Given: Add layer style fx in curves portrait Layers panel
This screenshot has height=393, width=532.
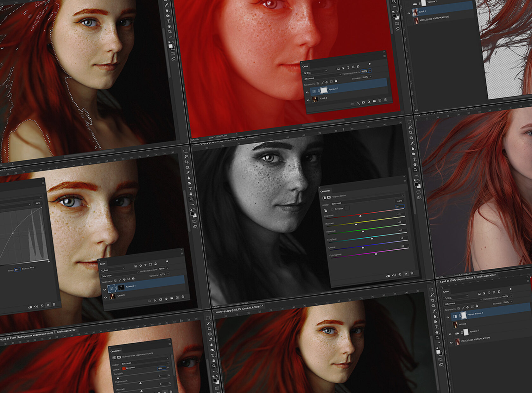Looking at the screenshot, I should point(155,300).
